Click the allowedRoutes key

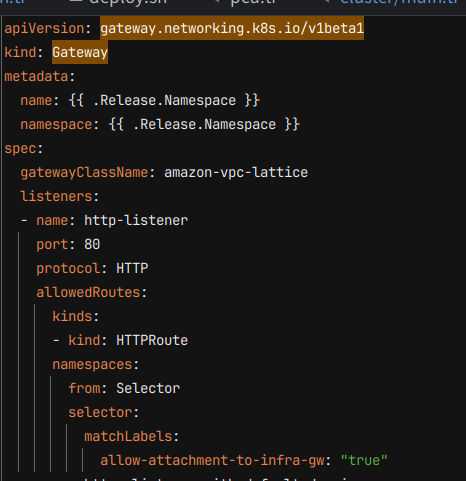click(88, 292)
